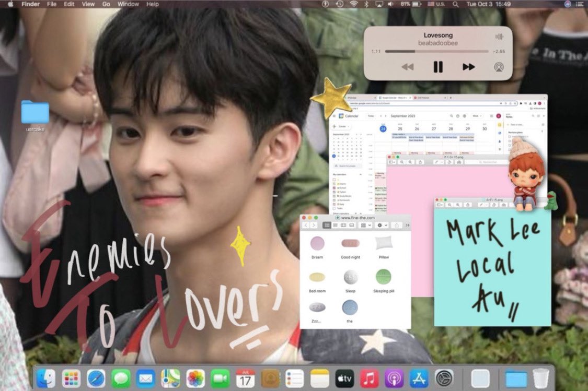This screenshot has height=391, width=588.
Task: Open the Markup pencil tool in Preview
Action: pos(437,162)
